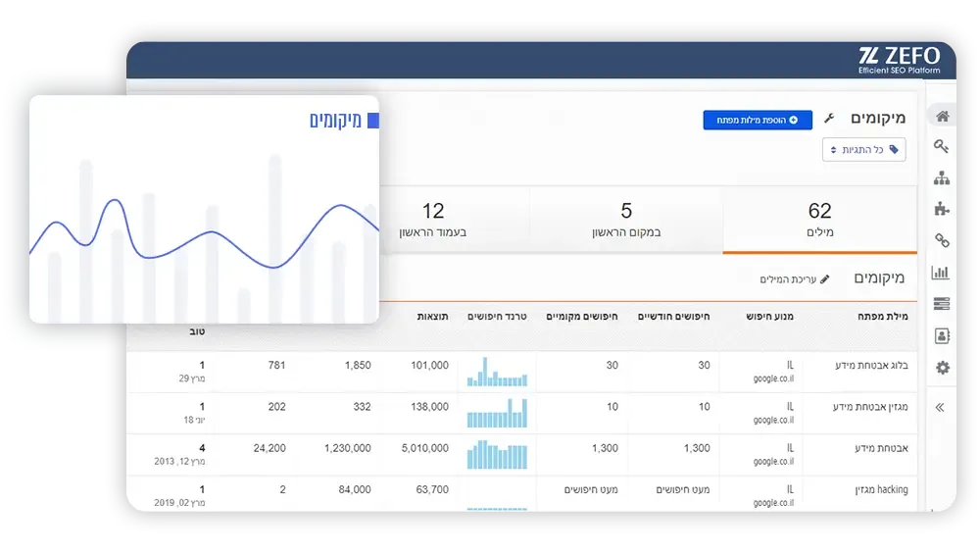Click the הוספת מילות מפתח button
Viewport: 980px width, 554px height.
[758, 120]
